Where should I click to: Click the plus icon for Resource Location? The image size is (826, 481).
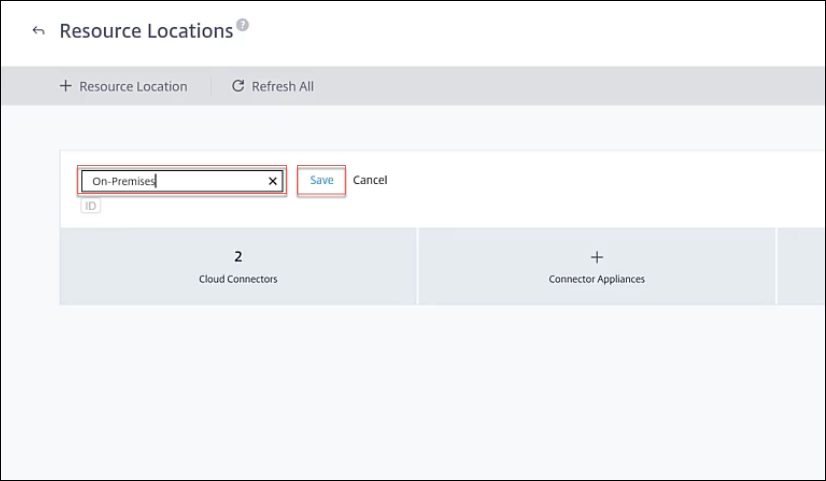66,86
